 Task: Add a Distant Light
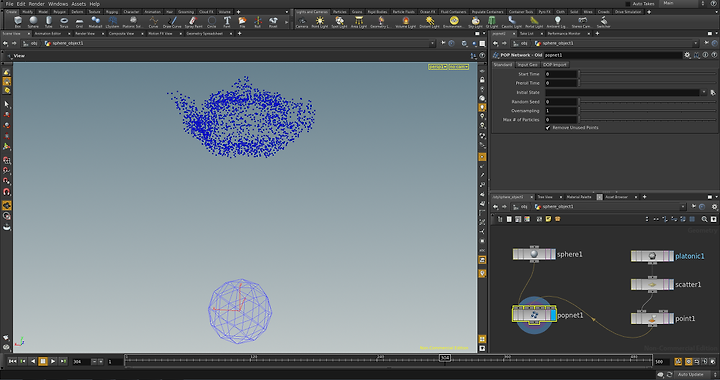coord(429,22)
